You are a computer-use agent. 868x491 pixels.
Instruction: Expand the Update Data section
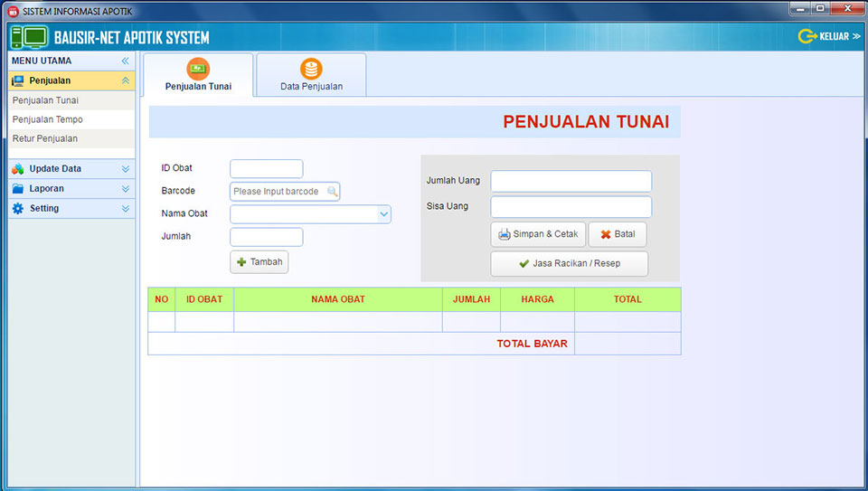pos(125,169)
